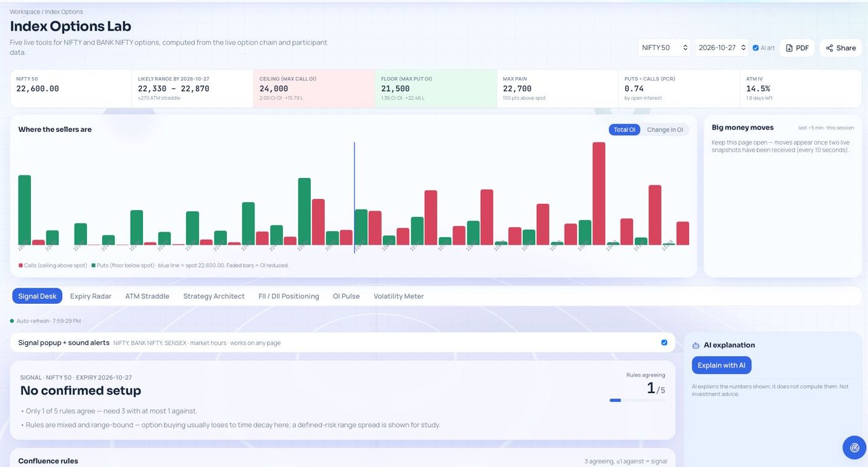Switch to the OI Pulse tab
Image resolution: width=868 pixels, height=467 pixels.
(x=346, y=296)
